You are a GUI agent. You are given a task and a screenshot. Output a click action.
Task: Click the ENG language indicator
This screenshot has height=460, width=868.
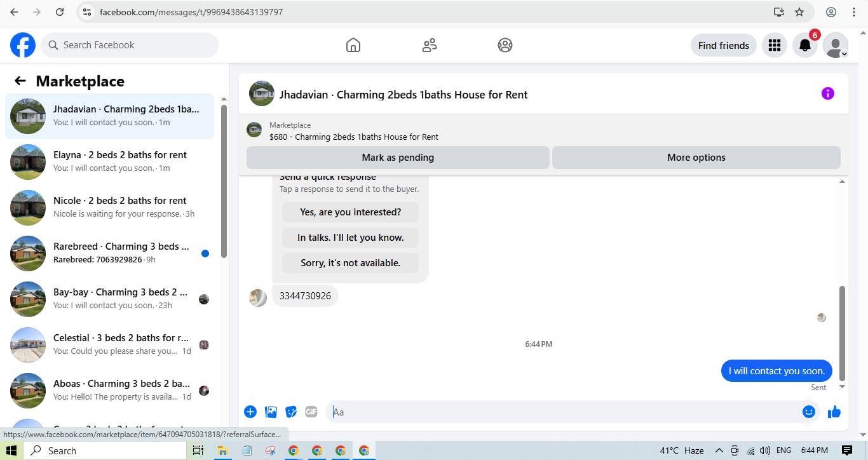tap(783, 450)
